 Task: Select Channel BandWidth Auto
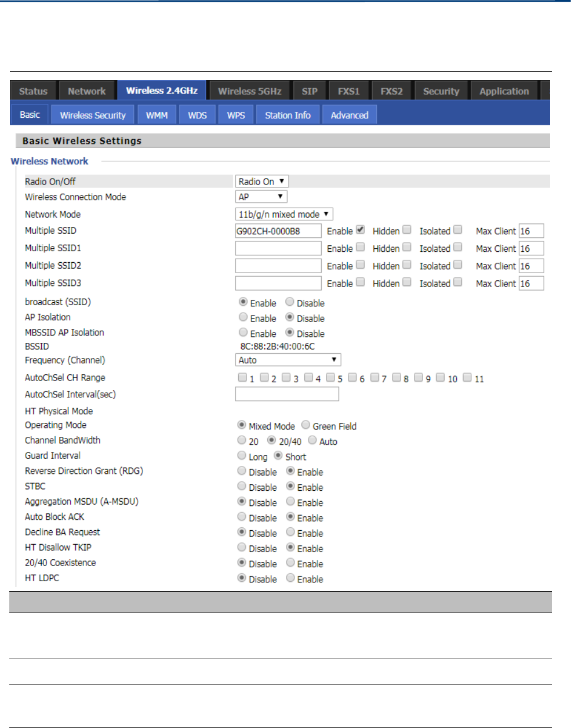point(312,440)
